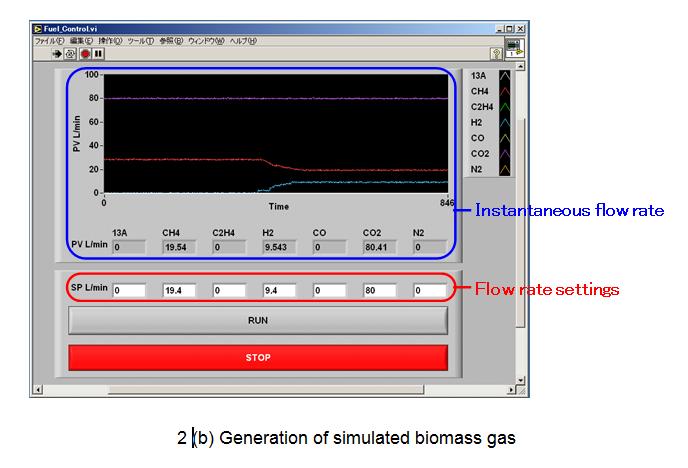The height and width of the screenshot is (468, 688).
Task: Click the CO setpoint input field
Action: 330,290
